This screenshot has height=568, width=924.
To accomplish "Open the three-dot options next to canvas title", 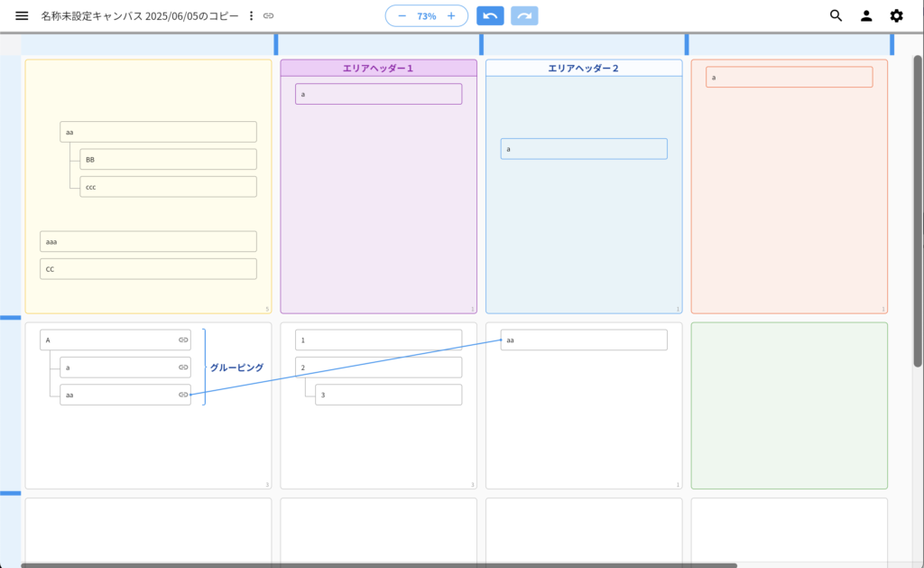I will (251, 16).
